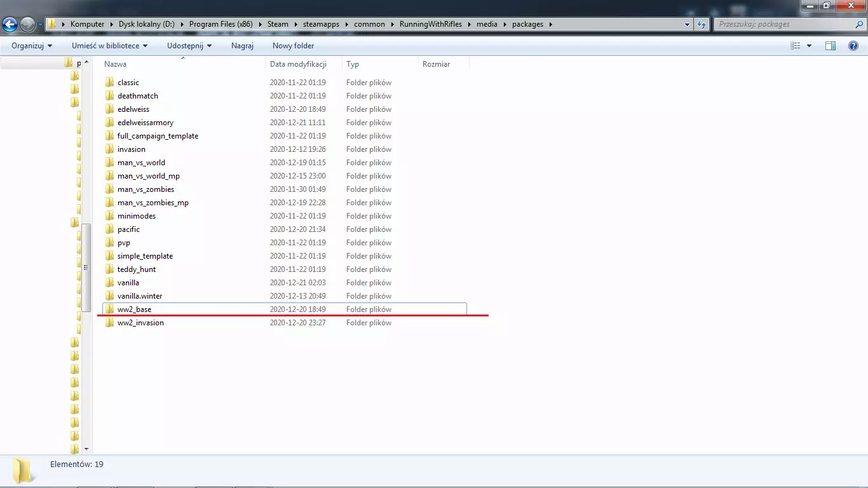Expand the address bar previous locations dropdown
The image size is (868, 488).
pyautogui.click(x=688, y=24)
